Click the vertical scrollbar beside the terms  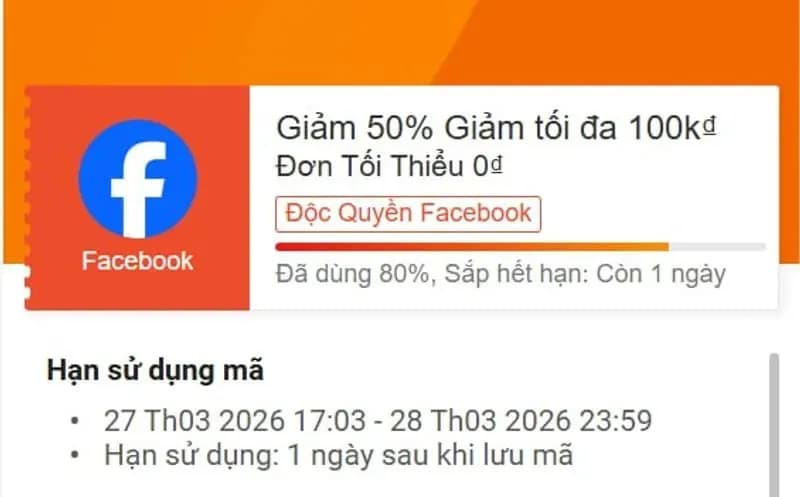[774, 425]
